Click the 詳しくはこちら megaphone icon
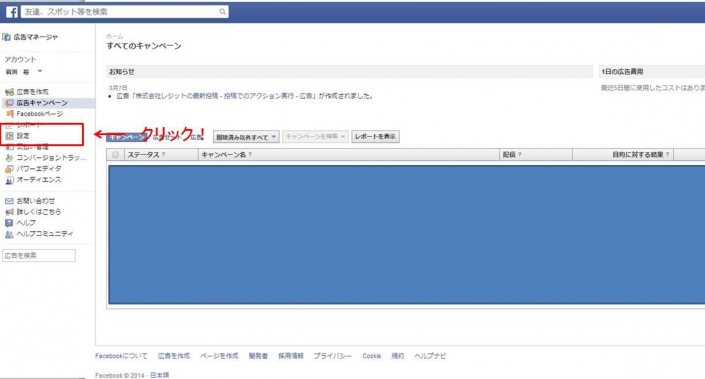The height and width of the screenshot is (379, 705). (9, 212)
